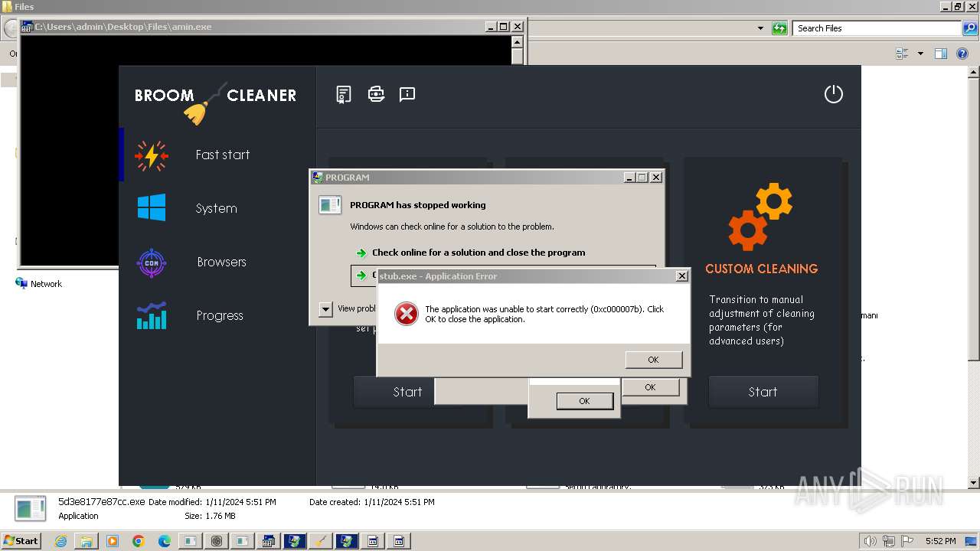Click the Progress bar chart icon

coord(152,315)
